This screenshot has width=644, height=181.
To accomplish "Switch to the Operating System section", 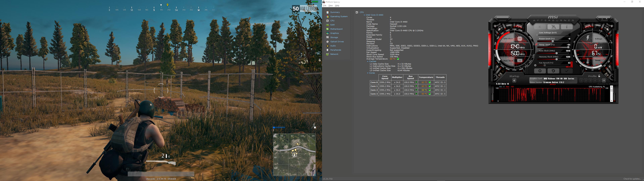I will click(x=339, y=16).
